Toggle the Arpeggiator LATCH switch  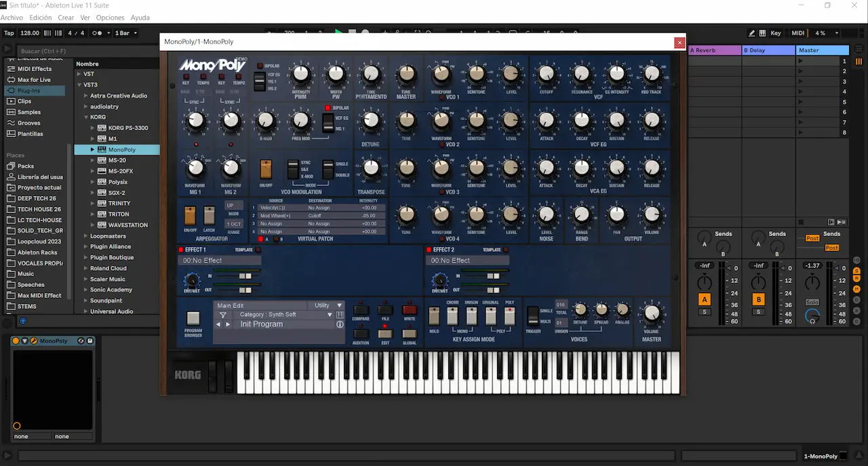point(209,216)
